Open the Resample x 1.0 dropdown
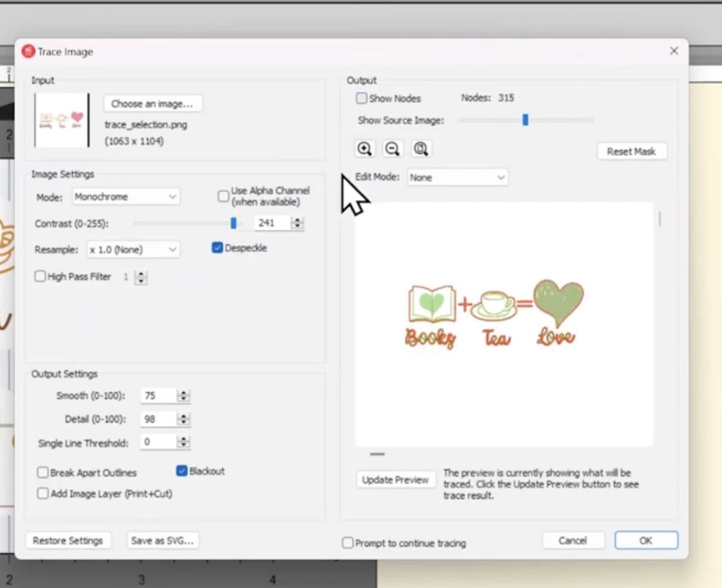 pos(133,250)
